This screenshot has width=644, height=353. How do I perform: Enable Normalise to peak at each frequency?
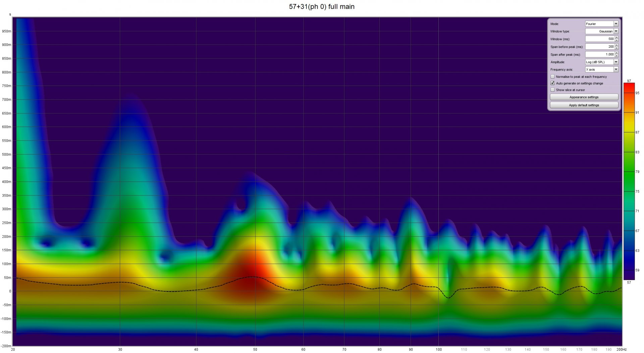(552, 77)
